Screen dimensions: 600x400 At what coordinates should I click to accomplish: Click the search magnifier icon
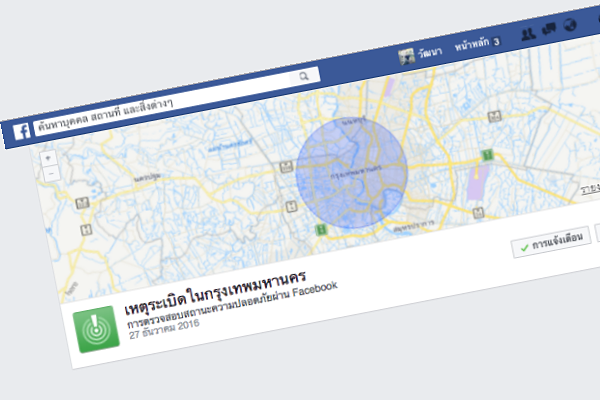tap(303, 76)
